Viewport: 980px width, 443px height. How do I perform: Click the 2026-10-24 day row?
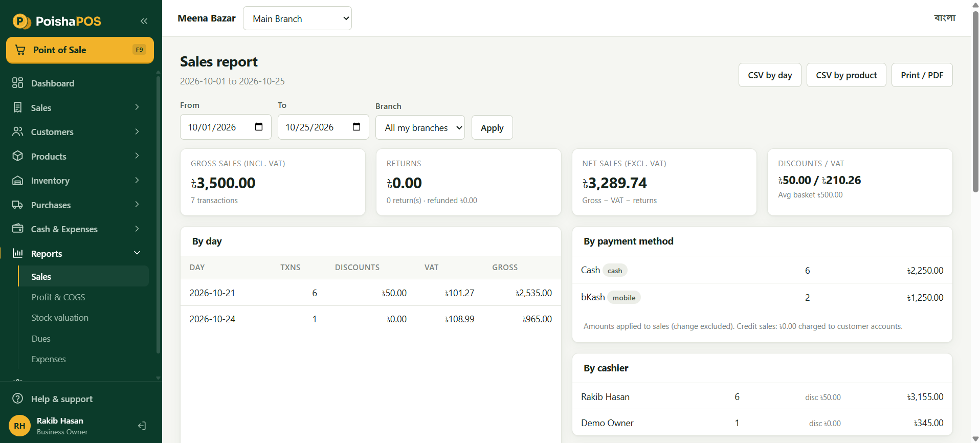pos(371,319)
